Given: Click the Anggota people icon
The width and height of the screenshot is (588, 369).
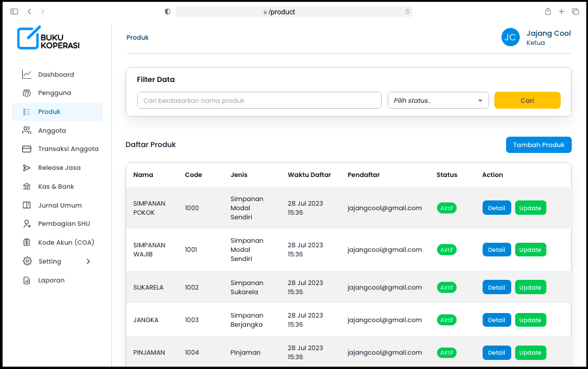Looking at the screenshot, I should (27, 130).
